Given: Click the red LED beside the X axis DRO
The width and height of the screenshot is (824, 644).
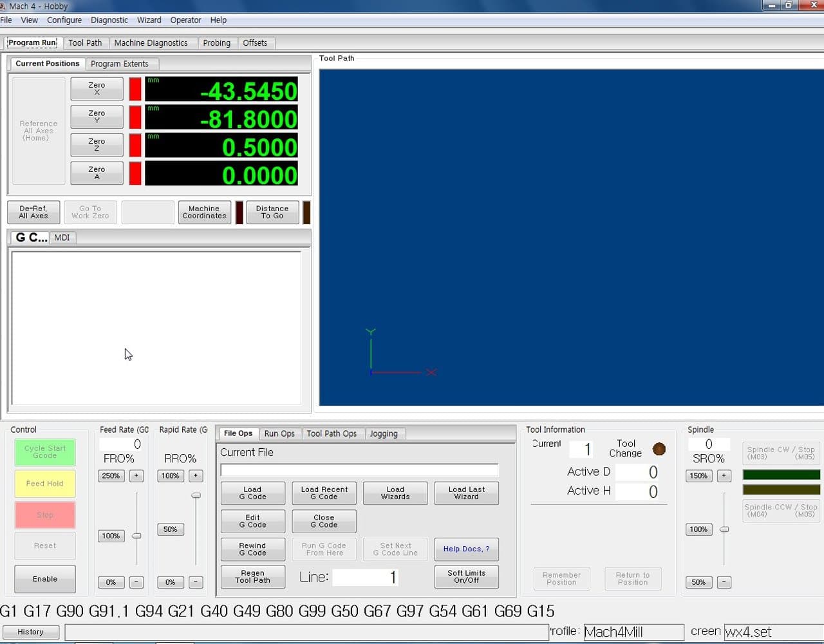Looking at the screenshot, I should [135, 90].
